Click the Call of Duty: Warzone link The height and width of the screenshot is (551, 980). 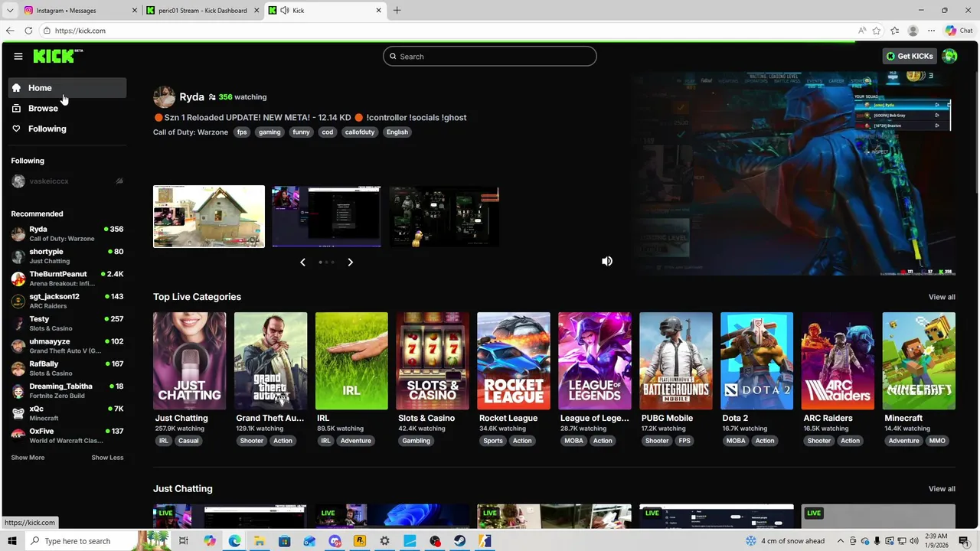point(191,132)
